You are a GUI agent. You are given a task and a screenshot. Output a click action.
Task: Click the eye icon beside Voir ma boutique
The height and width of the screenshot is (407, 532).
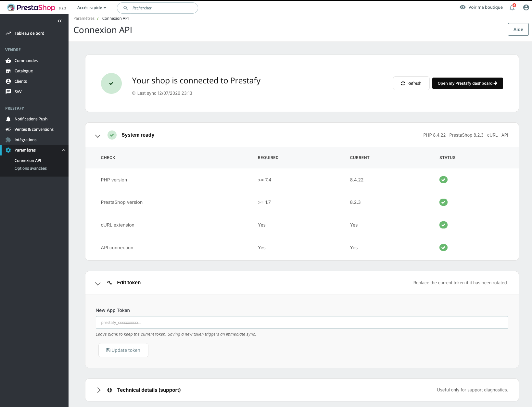point(462,7)
